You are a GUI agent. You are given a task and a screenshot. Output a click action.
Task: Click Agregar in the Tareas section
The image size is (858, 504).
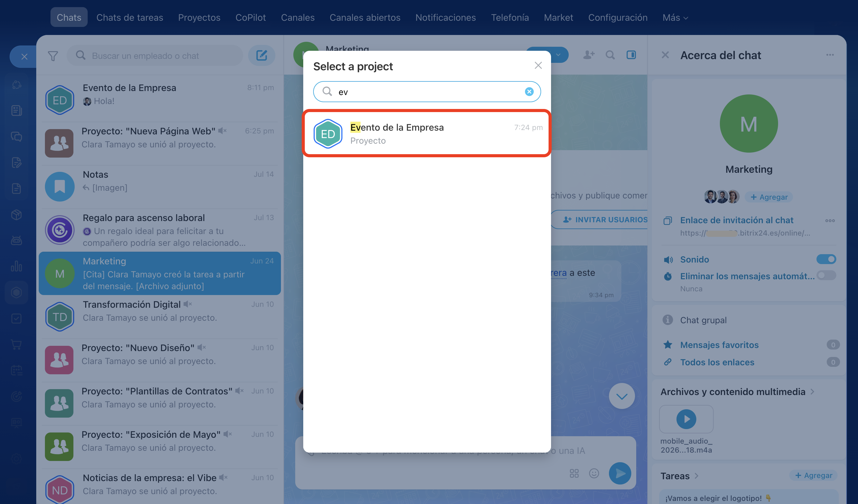coord(813,476)
